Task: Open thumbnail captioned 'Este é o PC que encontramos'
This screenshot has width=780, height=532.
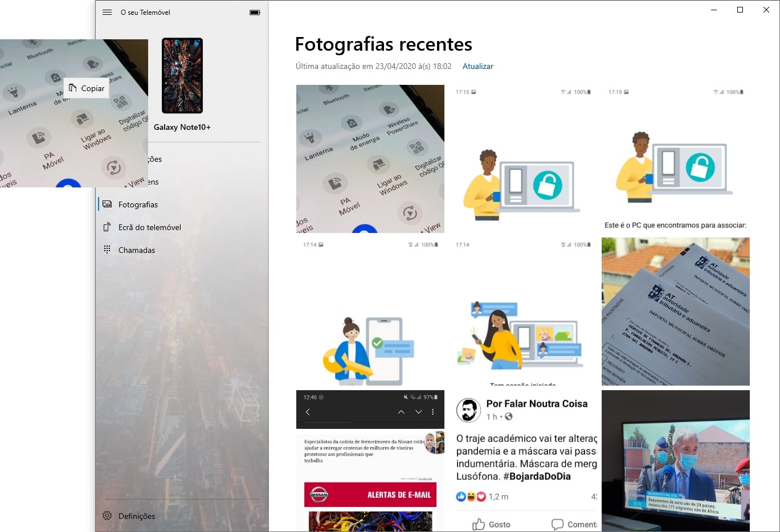Action: 676,159
